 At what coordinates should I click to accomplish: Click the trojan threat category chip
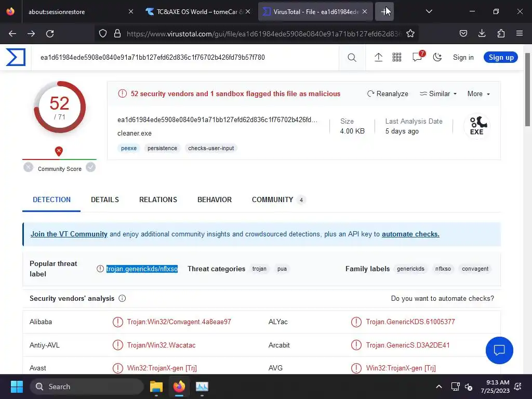[259, 269]
